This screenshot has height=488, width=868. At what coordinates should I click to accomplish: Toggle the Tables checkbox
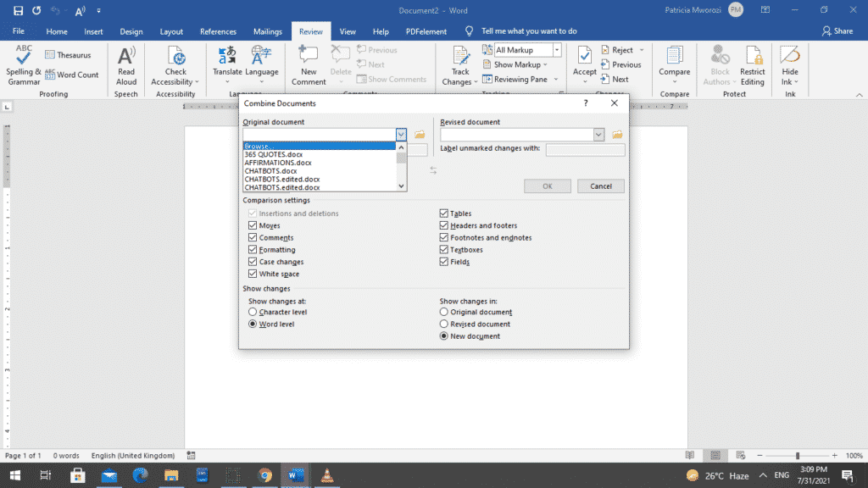pyautogui.click(x=443, y=213)
